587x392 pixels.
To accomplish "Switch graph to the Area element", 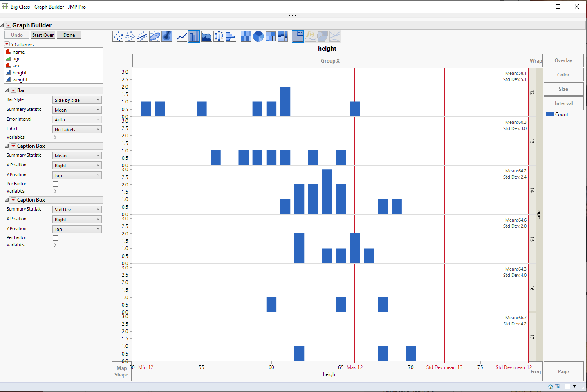I will 206,36.
